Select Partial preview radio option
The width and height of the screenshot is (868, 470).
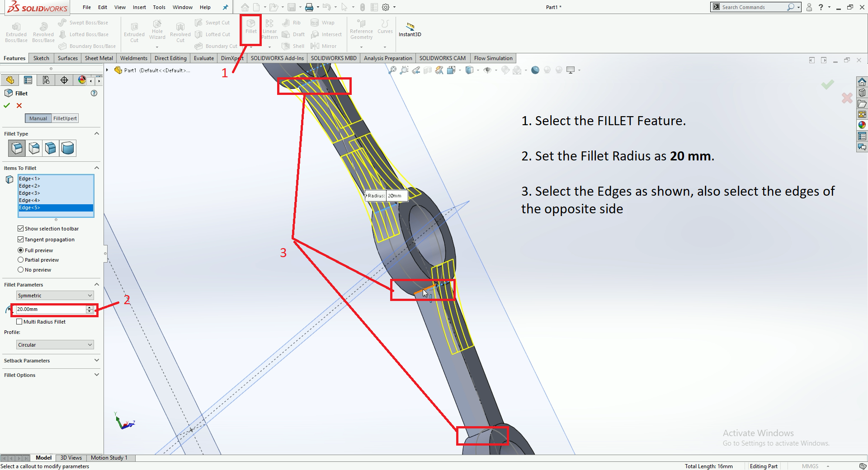click(20, 260)
